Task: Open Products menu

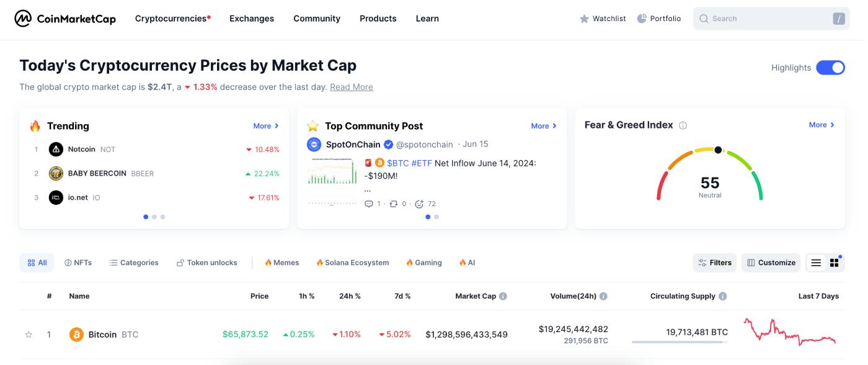Action: point(378,19)
